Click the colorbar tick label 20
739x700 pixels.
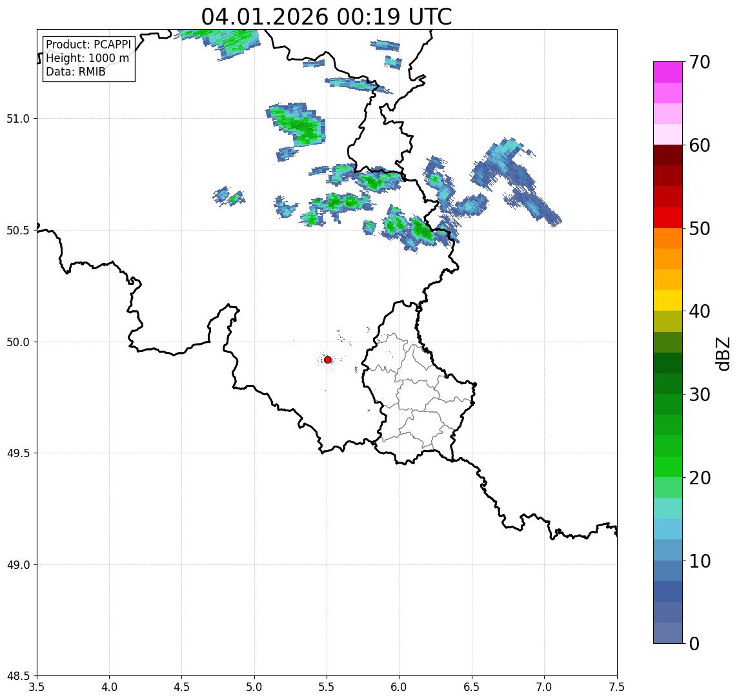pyautogui.click(x=700, y=478)
